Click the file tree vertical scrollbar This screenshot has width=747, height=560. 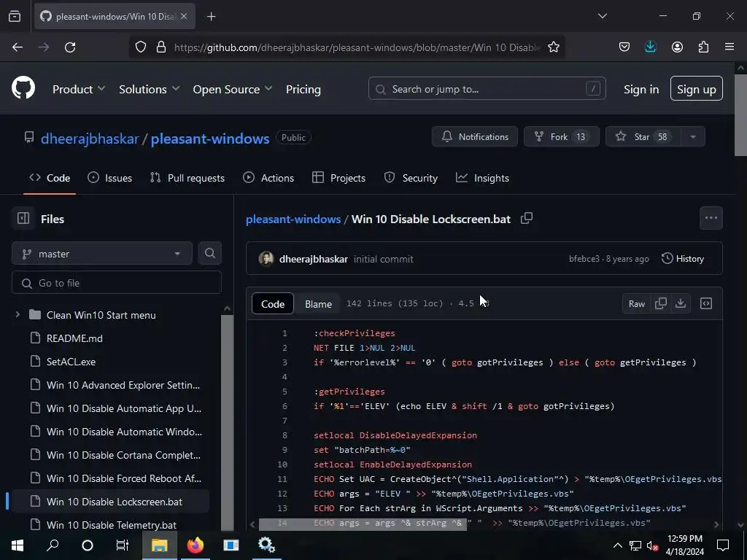click(228, 421)
